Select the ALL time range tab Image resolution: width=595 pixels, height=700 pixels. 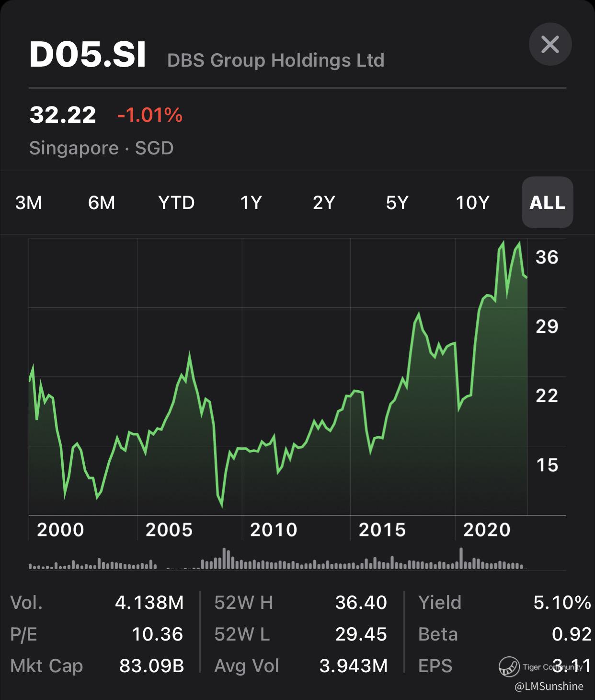coord(547,202)
